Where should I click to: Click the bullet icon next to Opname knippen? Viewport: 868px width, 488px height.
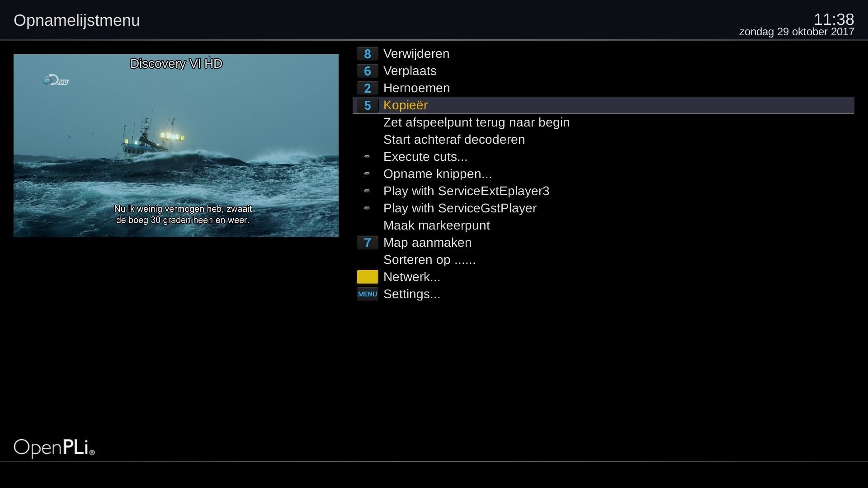pyautogui.click(x=367, y=174)
